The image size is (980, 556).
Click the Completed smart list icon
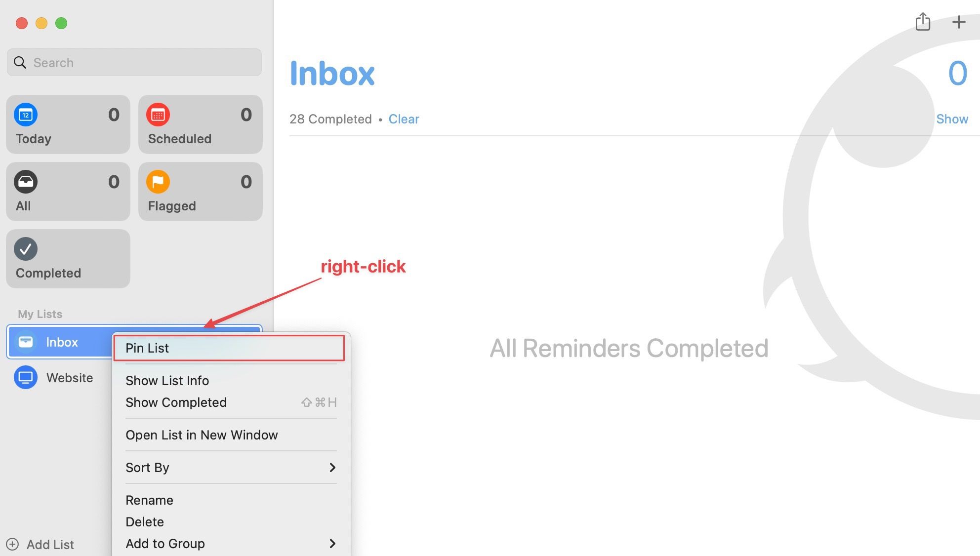26,248
